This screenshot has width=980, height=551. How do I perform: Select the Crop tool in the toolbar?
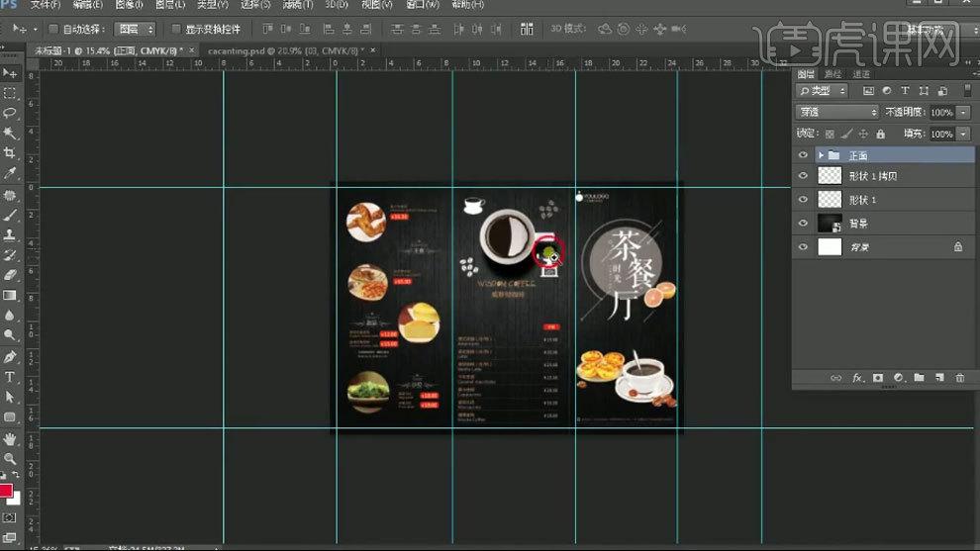10,153
